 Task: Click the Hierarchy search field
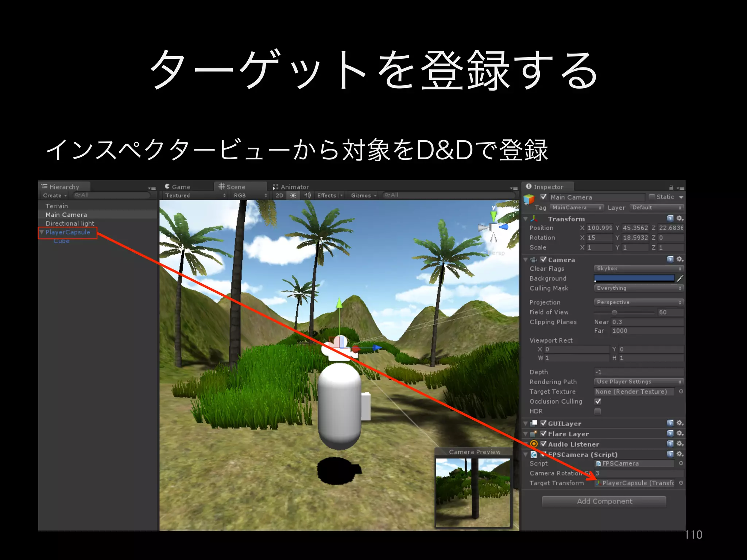click(x=112, y=195)
